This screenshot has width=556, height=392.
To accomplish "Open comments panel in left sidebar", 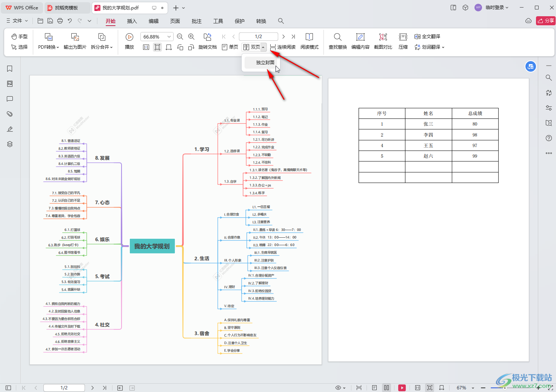I will pyautogui.click(x=10, y=99).
